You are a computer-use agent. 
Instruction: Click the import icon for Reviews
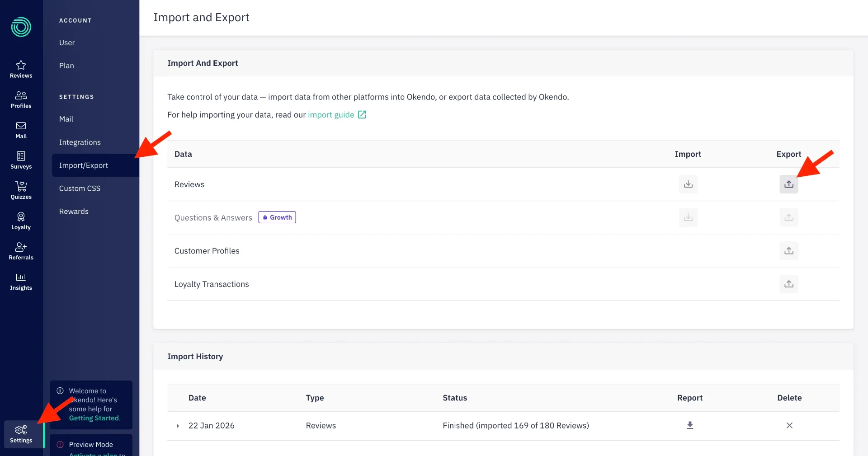(688, 184)
